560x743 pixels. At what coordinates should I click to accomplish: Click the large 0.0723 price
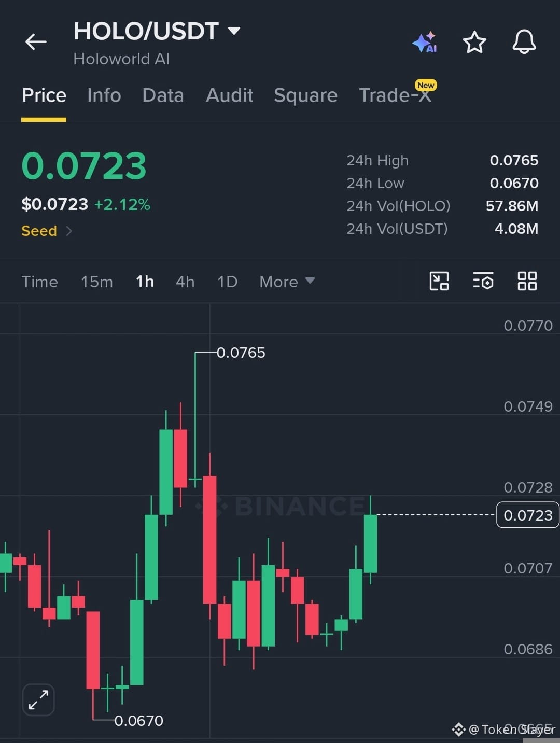pos(84,166)
